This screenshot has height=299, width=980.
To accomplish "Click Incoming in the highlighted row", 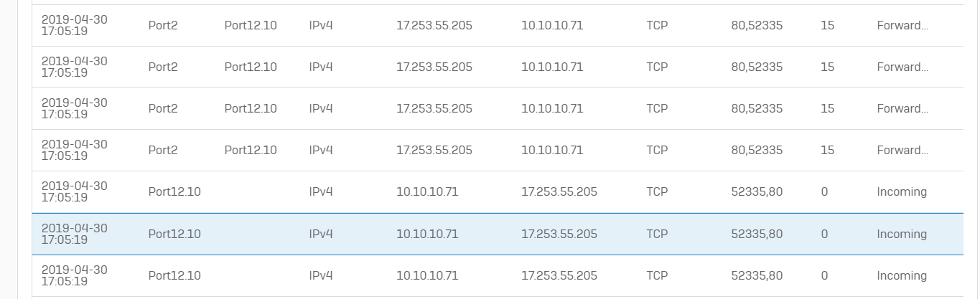I will (x=902, y=234).
